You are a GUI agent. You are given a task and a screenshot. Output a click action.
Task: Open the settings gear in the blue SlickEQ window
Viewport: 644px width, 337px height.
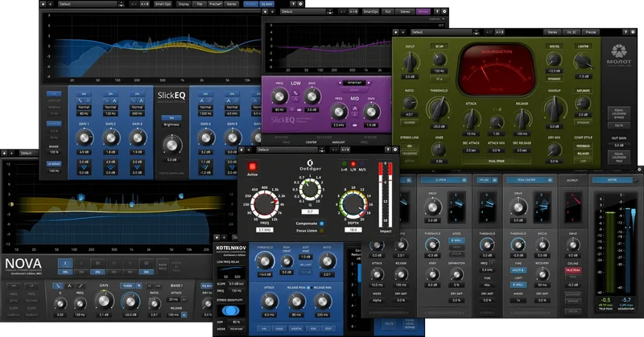(x=300, y=4)
